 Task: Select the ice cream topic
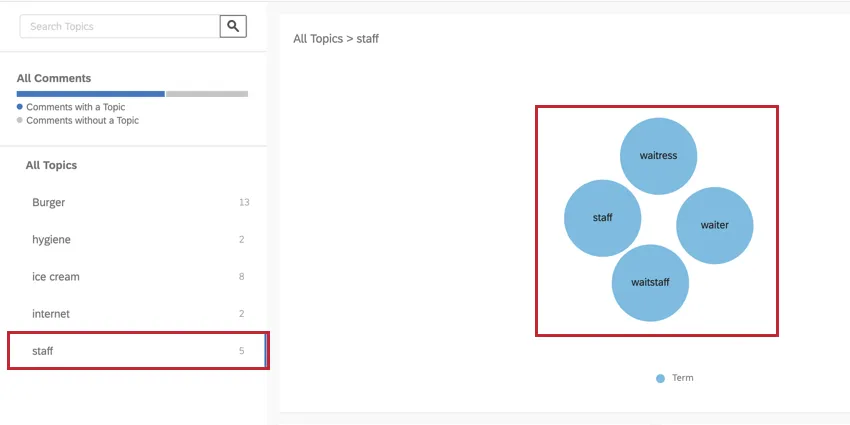56,277
